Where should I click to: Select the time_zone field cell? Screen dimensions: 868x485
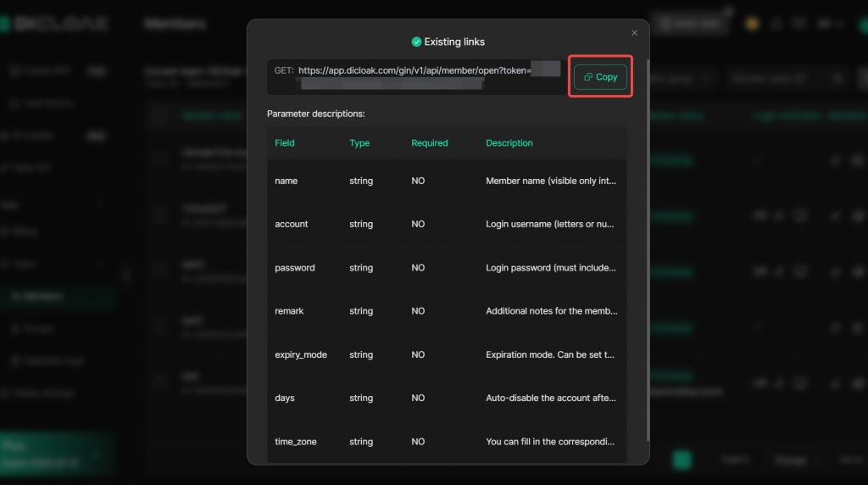click(296, 442)
